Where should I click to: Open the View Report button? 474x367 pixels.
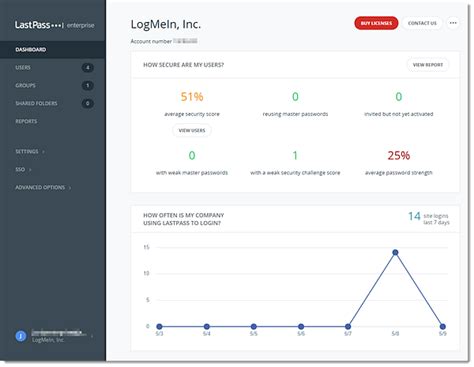428,65
